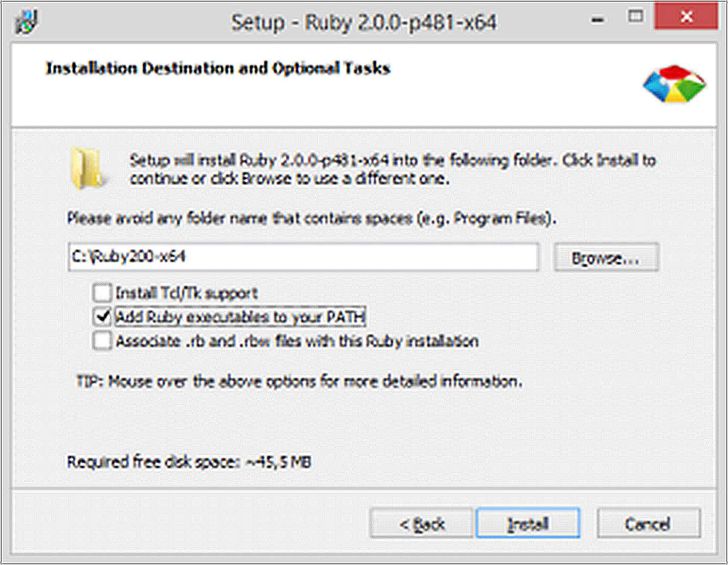728x565 pixels.
Task: Click the Ruby gem logo icon
Action: (x=674, y=83)
